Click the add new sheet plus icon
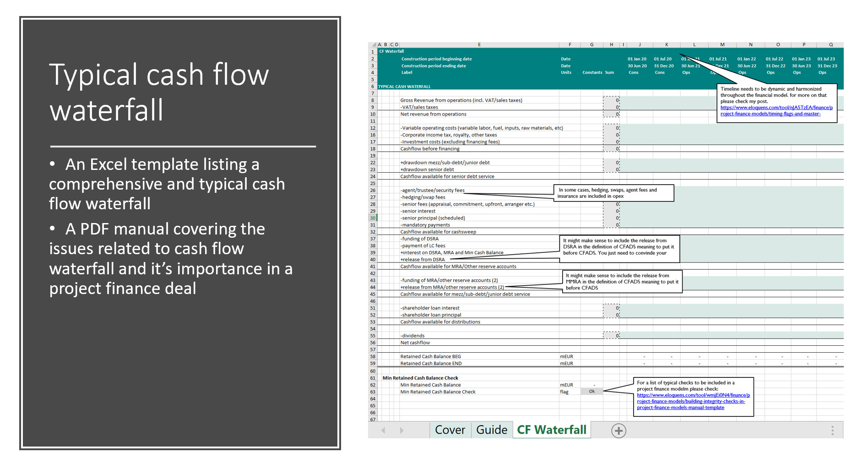The width and height of the screenshot is (868, 458). (x=618, y=431)
